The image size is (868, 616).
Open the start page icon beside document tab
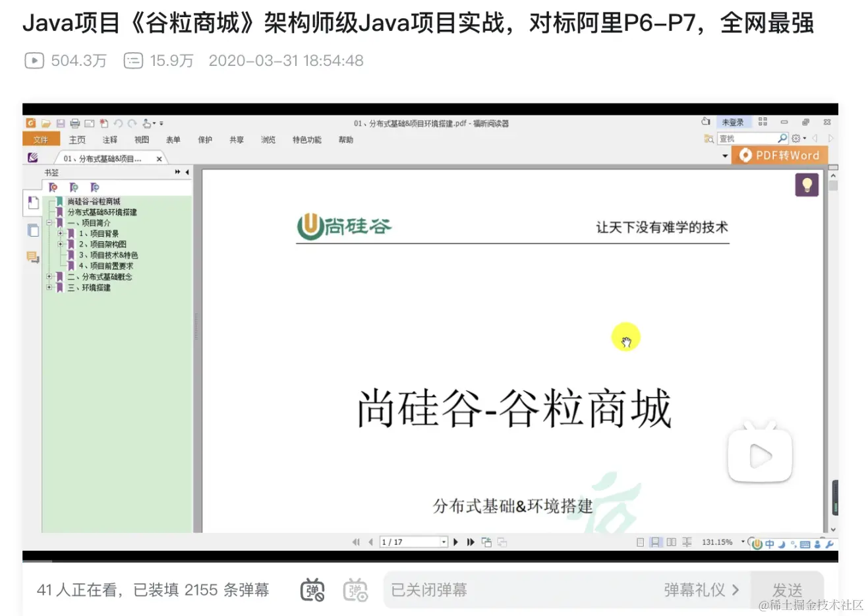(x=33, y=158)
